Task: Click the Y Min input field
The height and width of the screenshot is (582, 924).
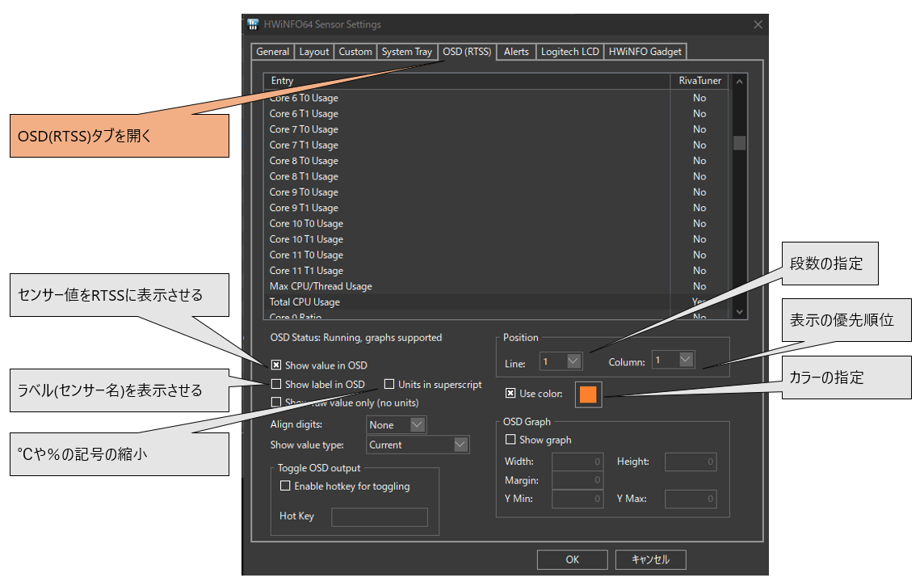Action: coord(577,499)
